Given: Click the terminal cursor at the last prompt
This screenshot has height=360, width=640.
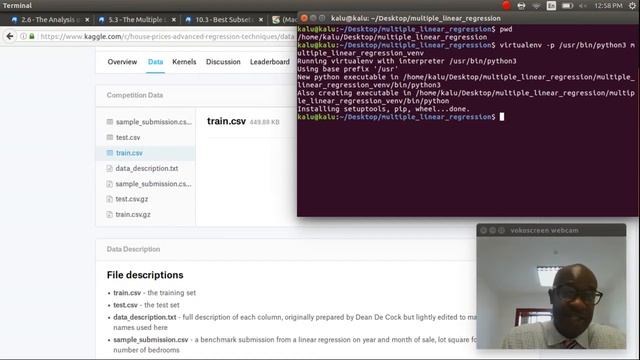Looking at the screenshot, I should pos(502,117).
